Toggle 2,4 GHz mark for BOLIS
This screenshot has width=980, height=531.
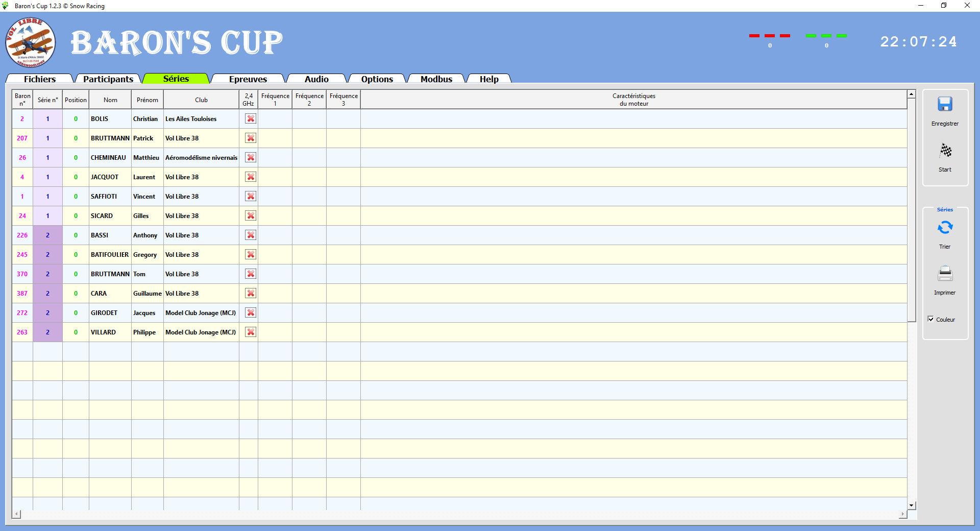click(251, 119)
